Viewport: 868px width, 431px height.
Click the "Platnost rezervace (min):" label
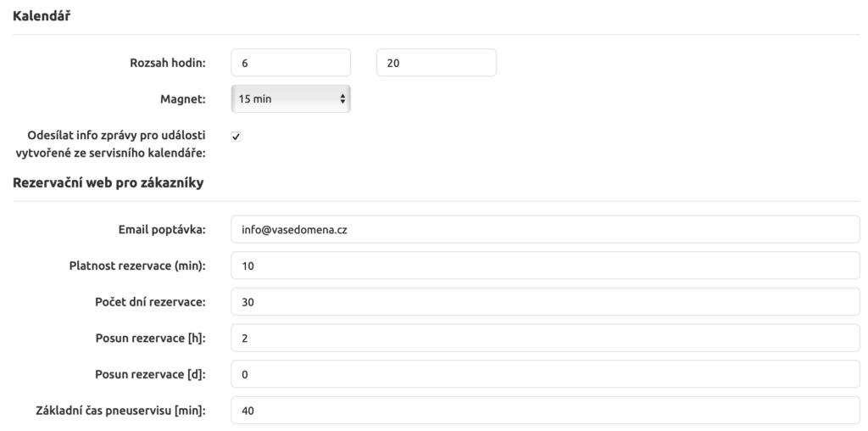pyautogui.click(x=137, y=266)
